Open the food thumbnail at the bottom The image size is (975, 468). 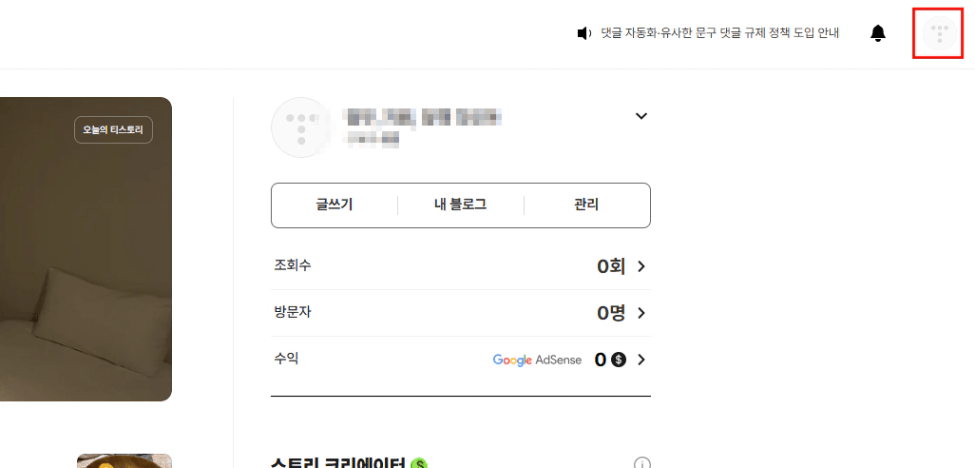coord(124,461)
